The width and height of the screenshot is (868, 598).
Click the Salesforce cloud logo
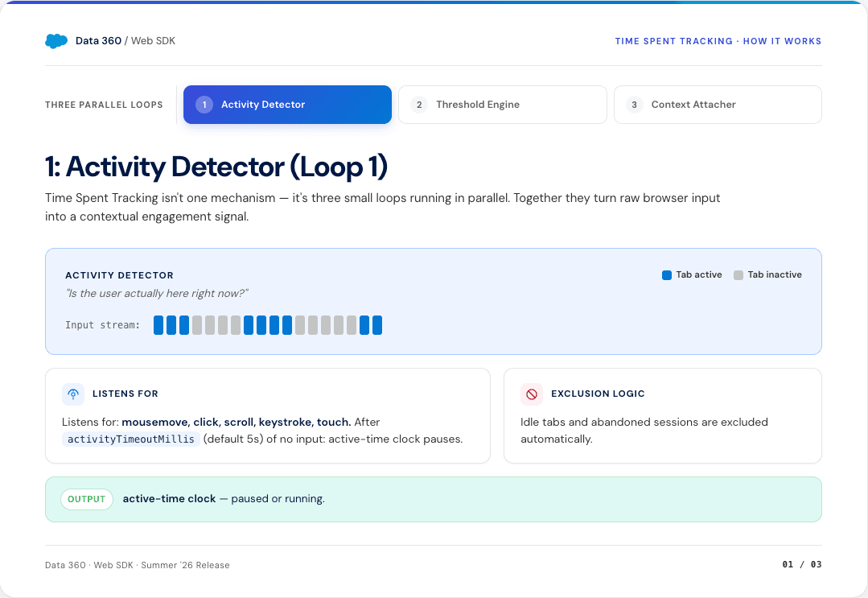click(56, 41)
